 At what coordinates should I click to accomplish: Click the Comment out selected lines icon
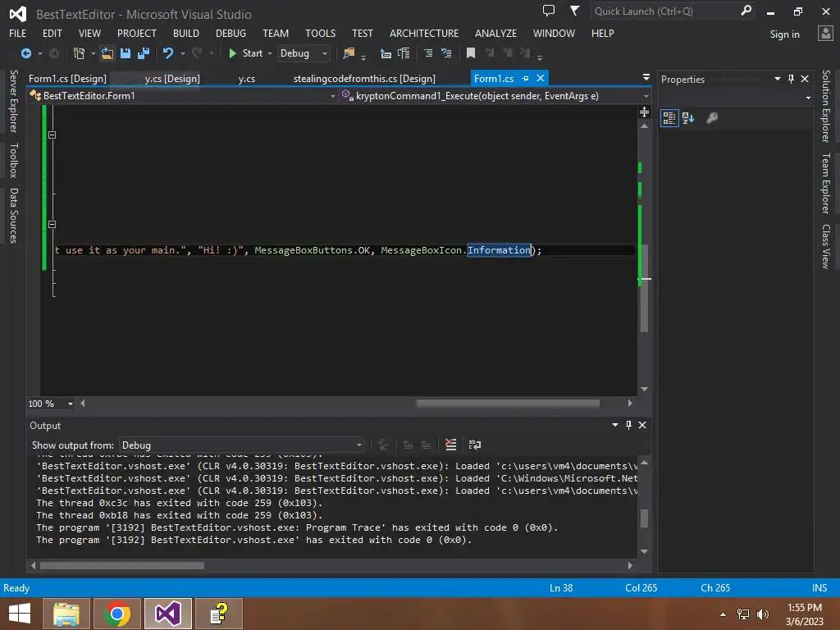click(428, 53)
